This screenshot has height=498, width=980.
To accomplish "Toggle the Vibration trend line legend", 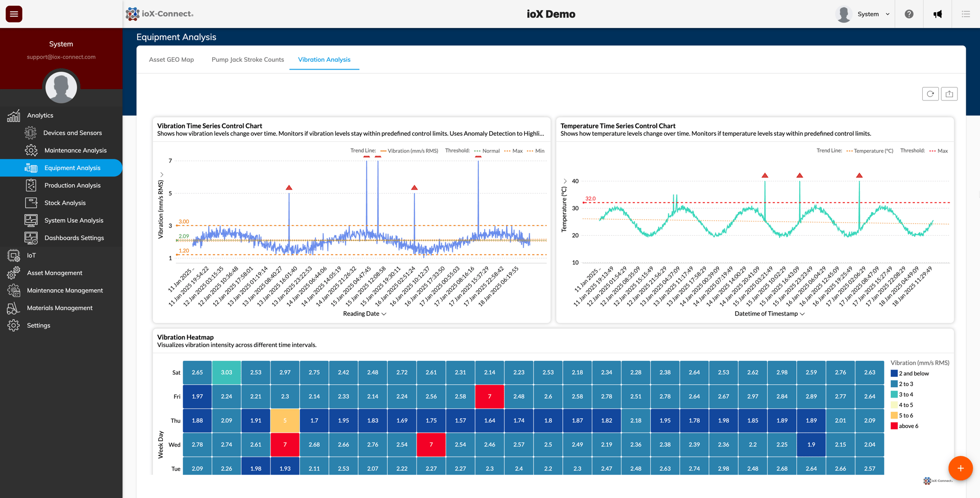I will 410,150.
